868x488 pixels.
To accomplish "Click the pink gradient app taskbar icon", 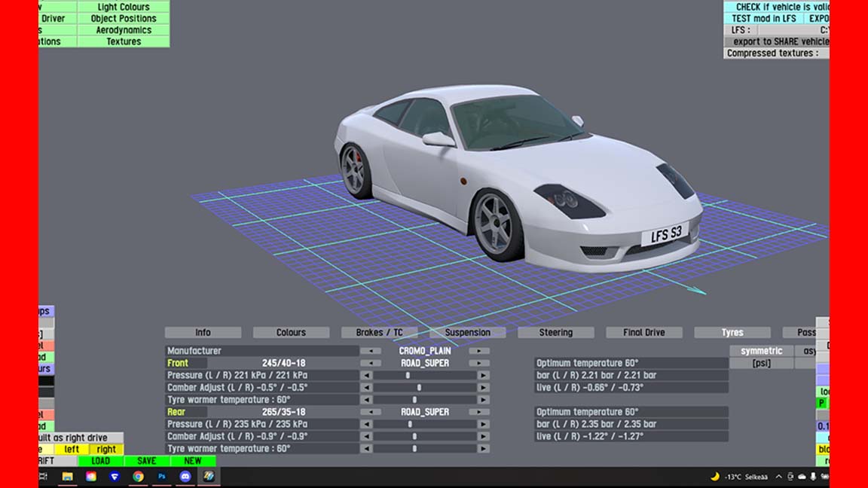I will (90, 477).
